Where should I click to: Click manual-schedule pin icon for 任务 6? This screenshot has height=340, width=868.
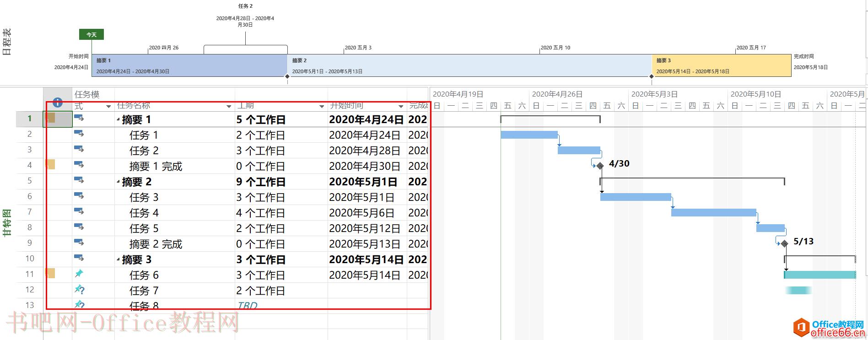(79, 274)
